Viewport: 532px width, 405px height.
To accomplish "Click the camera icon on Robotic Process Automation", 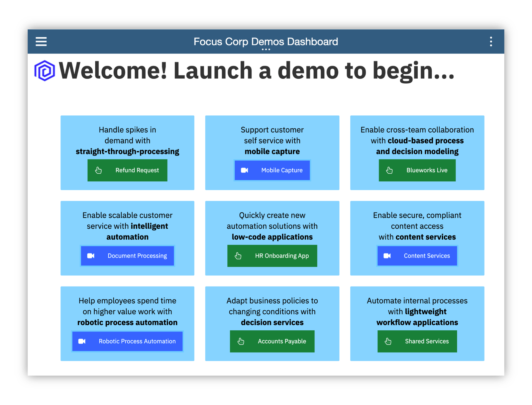I will (82, 341).
